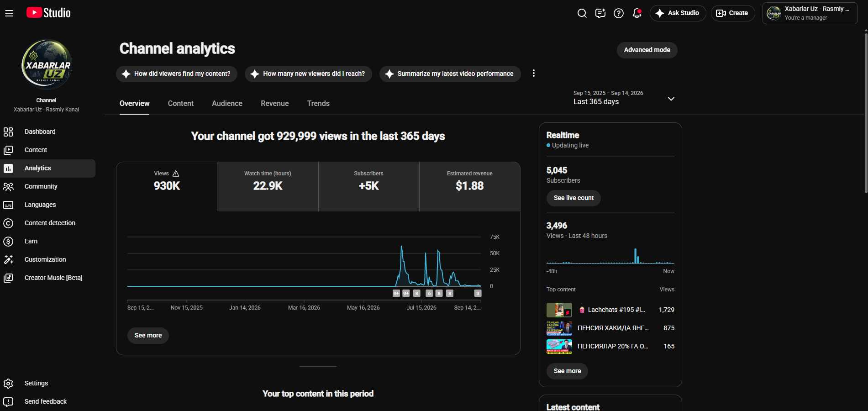Screen dimensions: 868x411
Task: Switch to the Trends tab
Action: (318, 104)
